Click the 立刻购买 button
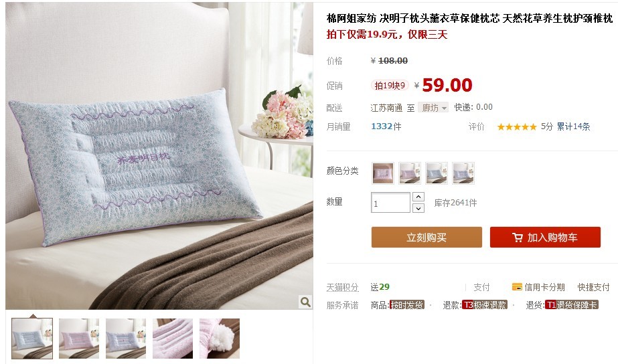The image size is (618, 364). (427, 237)
